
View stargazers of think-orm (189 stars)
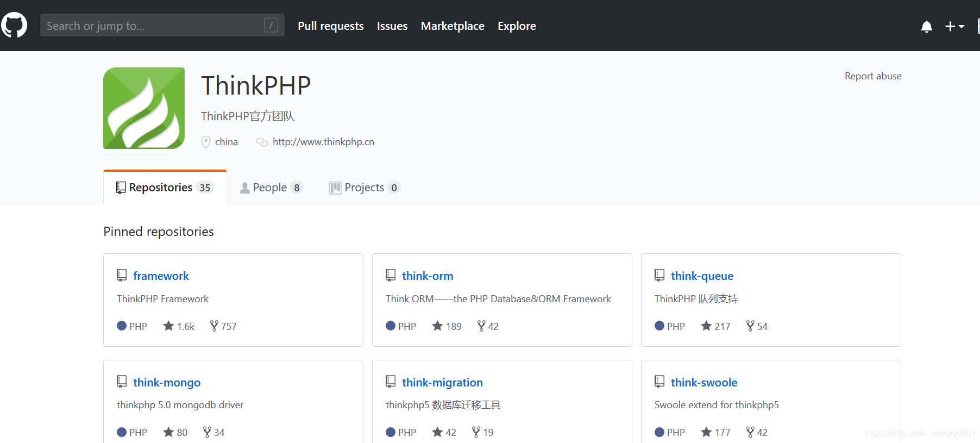[x=447, y=326]
